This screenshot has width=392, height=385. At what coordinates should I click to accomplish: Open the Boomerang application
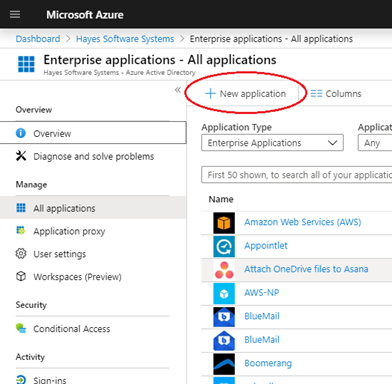click(x=268, y=363)
